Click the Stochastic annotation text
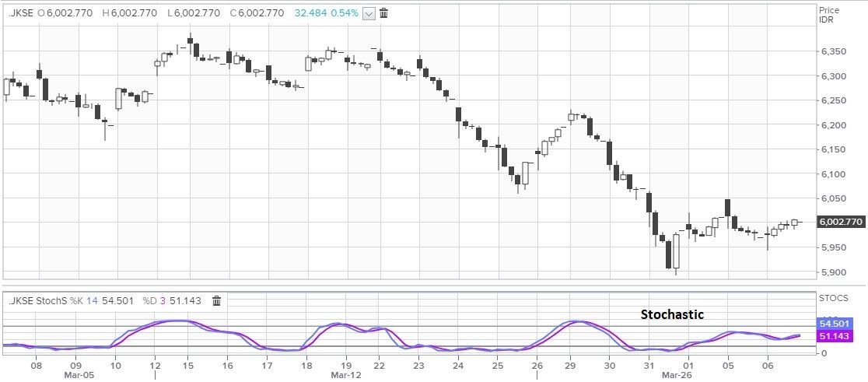 pos(672,314)
